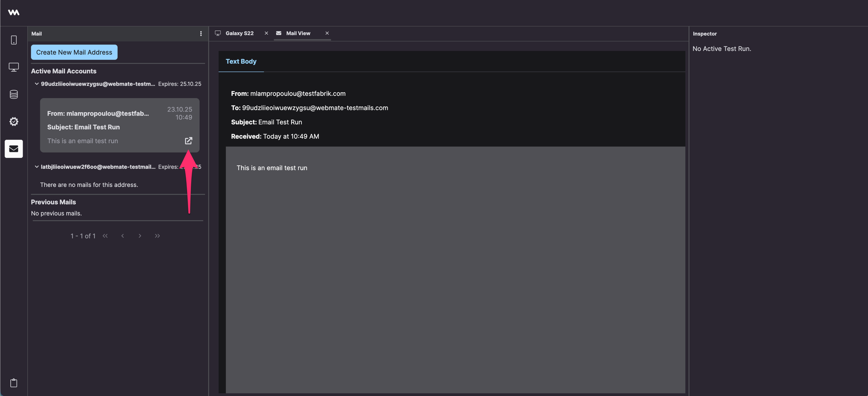Switch to the Galaxy S22 tab
The image size is (868, 396).
click(x=239, y=33)
